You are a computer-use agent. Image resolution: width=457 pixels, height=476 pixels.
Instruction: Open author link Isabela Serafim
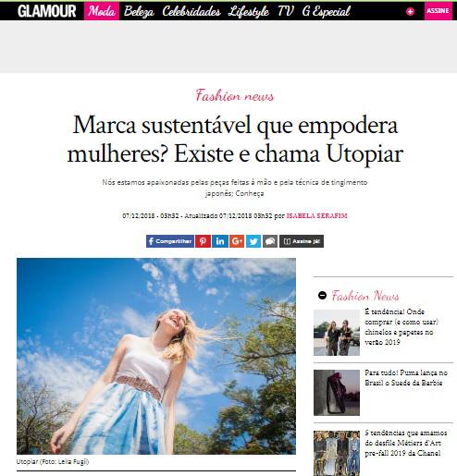pos(317,215)
